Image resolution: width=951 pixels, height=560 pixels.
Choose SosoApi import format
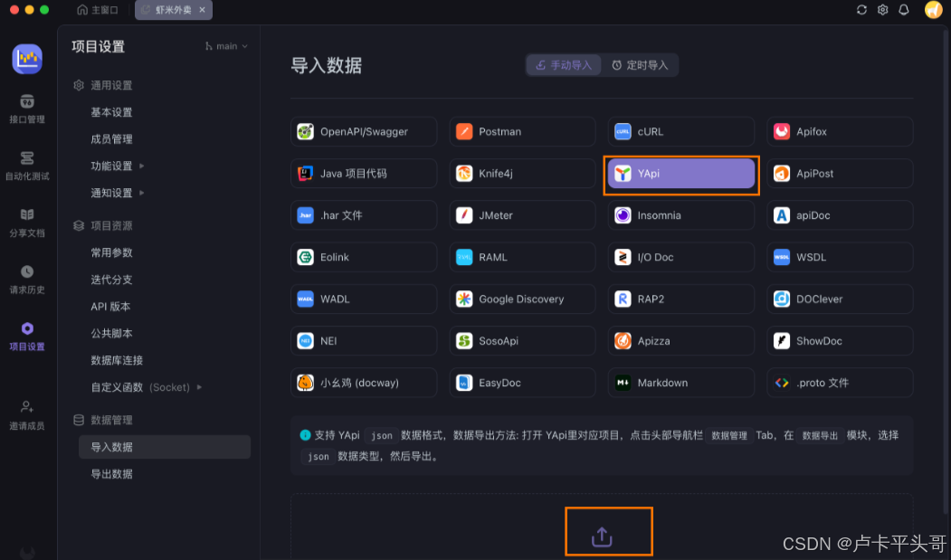[x=522, y=341]
